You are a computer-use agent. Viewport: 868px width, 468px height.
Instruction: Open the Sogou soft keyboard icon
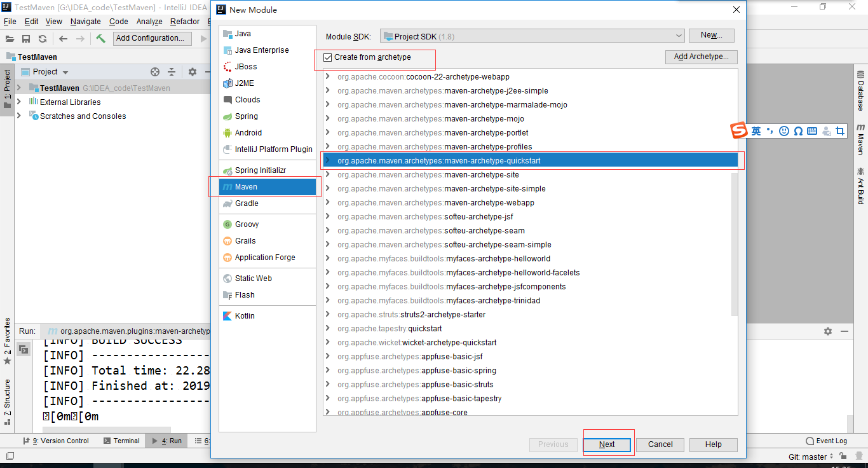pos(812,131)
